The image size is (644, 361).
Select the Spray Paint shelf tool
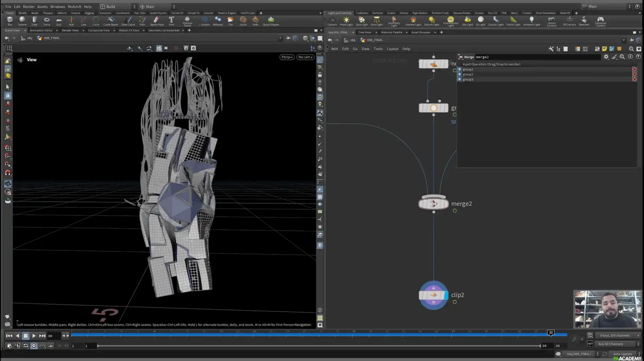pos(157,21)
